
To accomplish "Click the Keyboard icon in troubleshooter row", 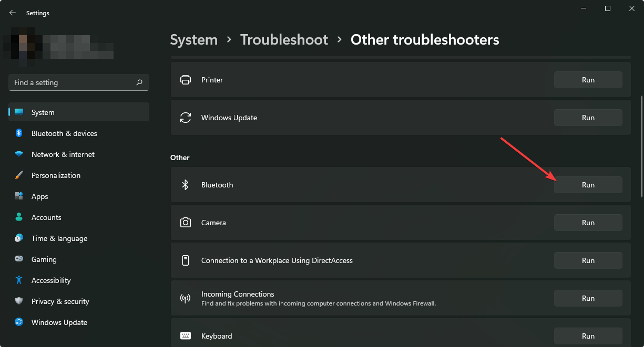I will pos(186,336).
